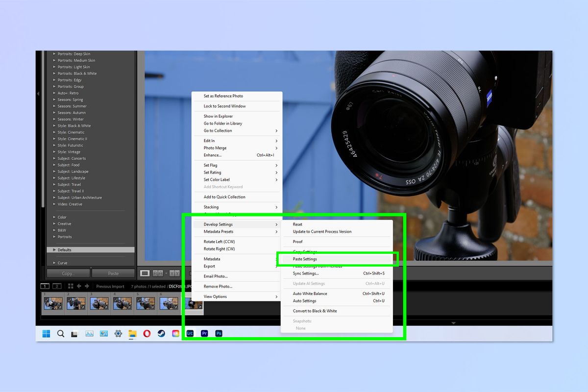The height and width of the screenshot is (392, 588).
Task: Click the next photo arrow above the filmstrip
Action: coord(87,286)
